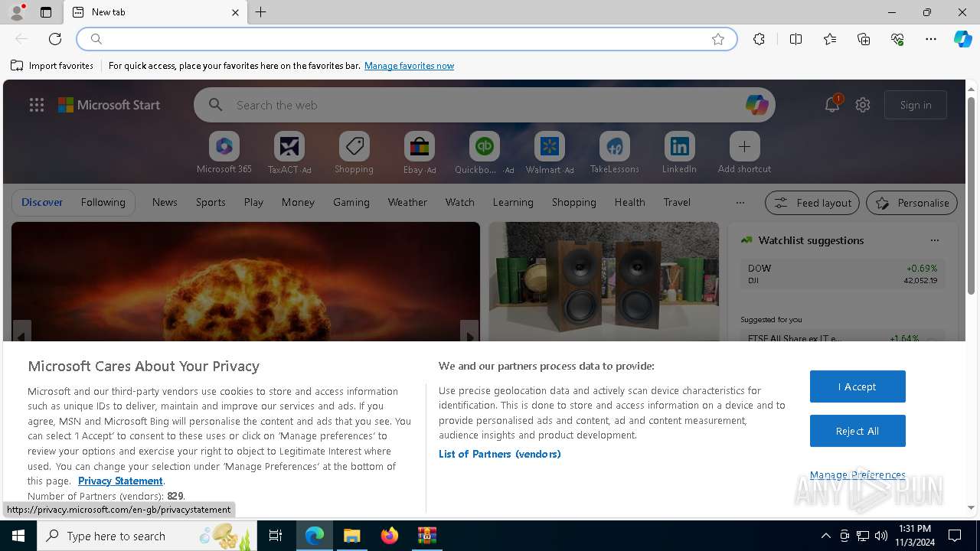Open Watchlist suggestions more options
This screenshot has height=551, width=980.
(935, 240)
